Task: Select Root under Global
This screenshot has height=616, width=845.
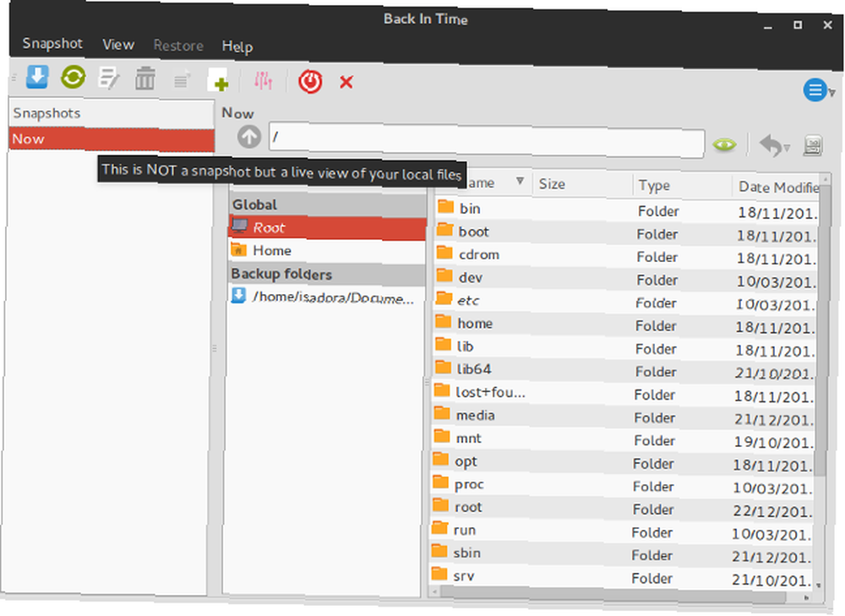Action: click(x=327, y=227)
